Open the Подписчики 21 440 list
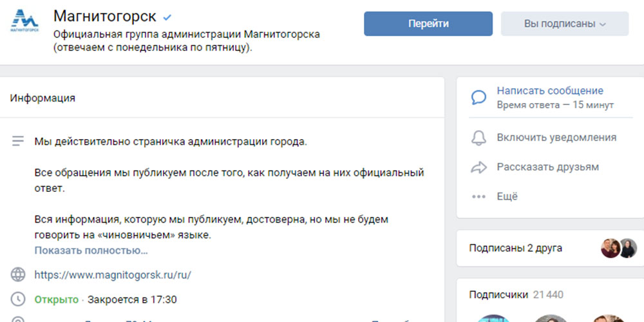 [x=516, y=294]
